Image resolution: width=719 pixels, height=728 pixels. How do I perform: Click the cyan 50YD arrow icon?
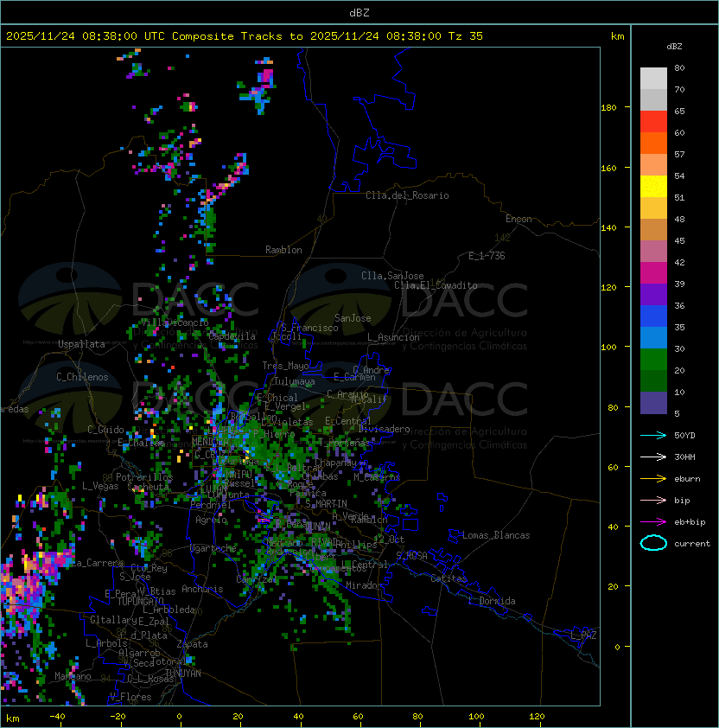pos(653,436)
